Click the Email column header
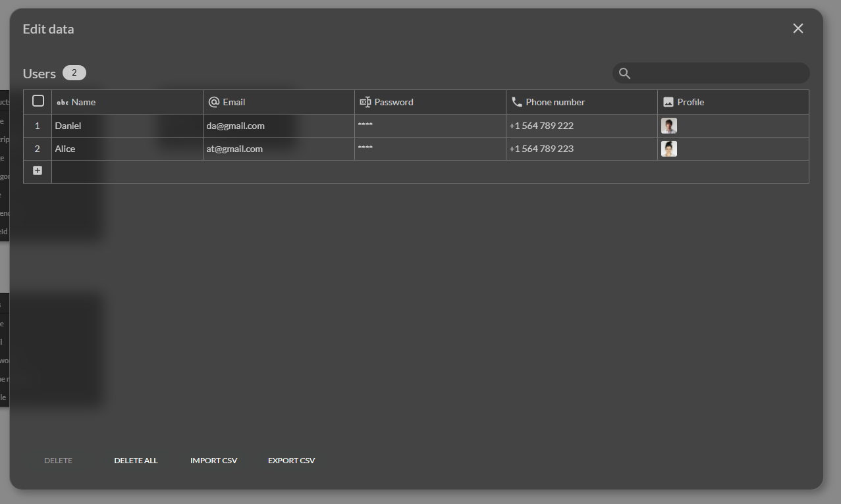 (279, 102)
